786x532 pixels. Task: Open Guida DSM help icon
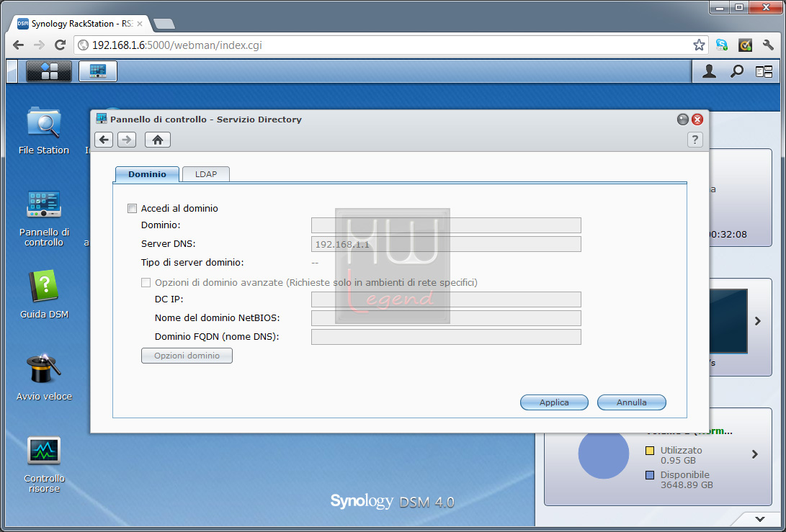click(44, 294)
